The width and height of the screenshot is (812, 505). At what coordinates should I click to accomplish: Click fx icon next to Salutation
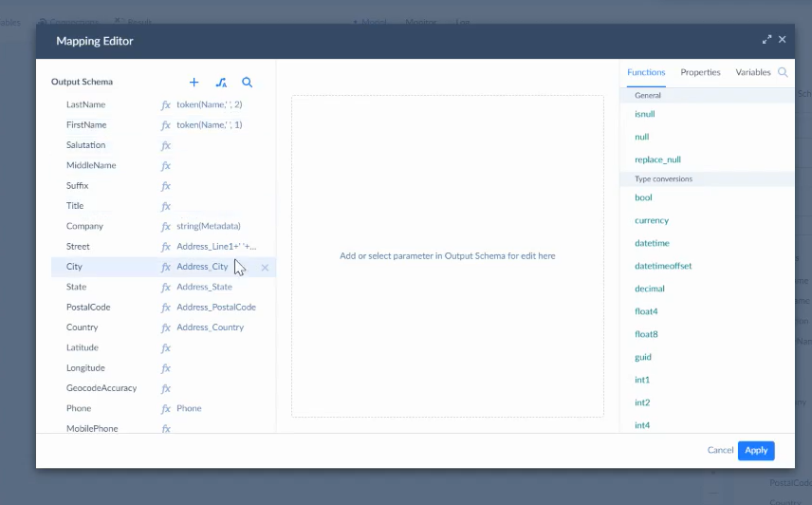(166, 145)
